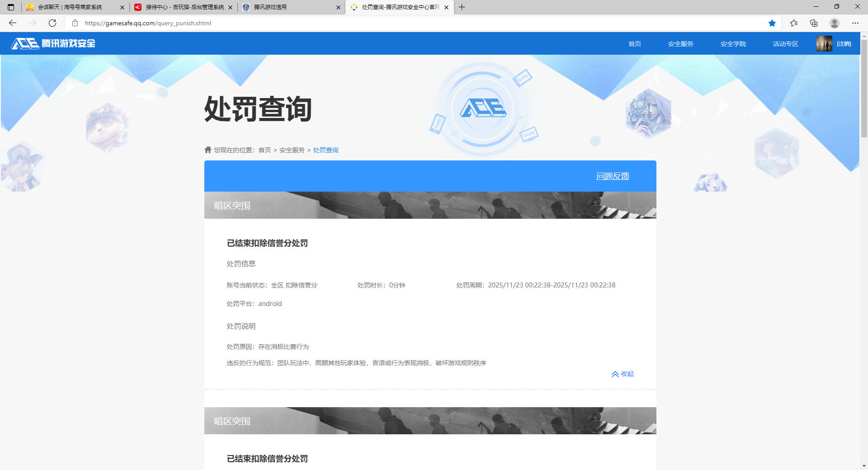
Task: Click the tab actions icon at top-left
Action: pyautogui.click(x=11, y=7)
